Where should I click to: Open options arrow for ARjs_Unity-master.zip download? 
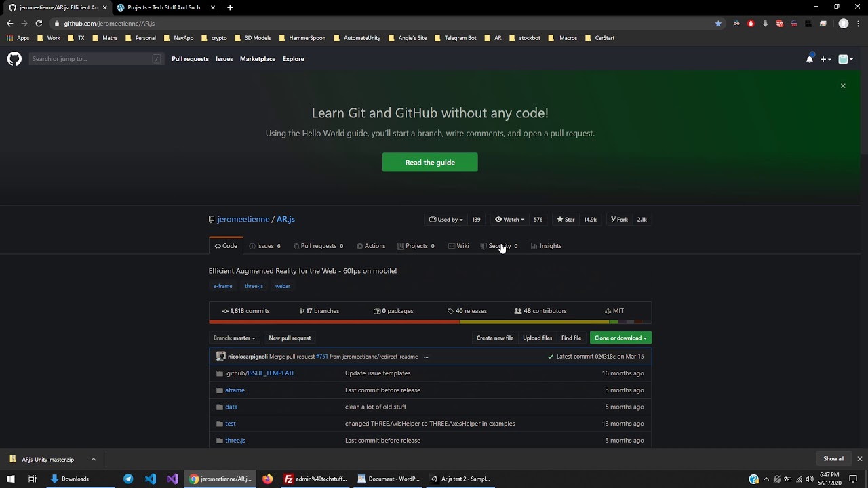pos(93,460)
